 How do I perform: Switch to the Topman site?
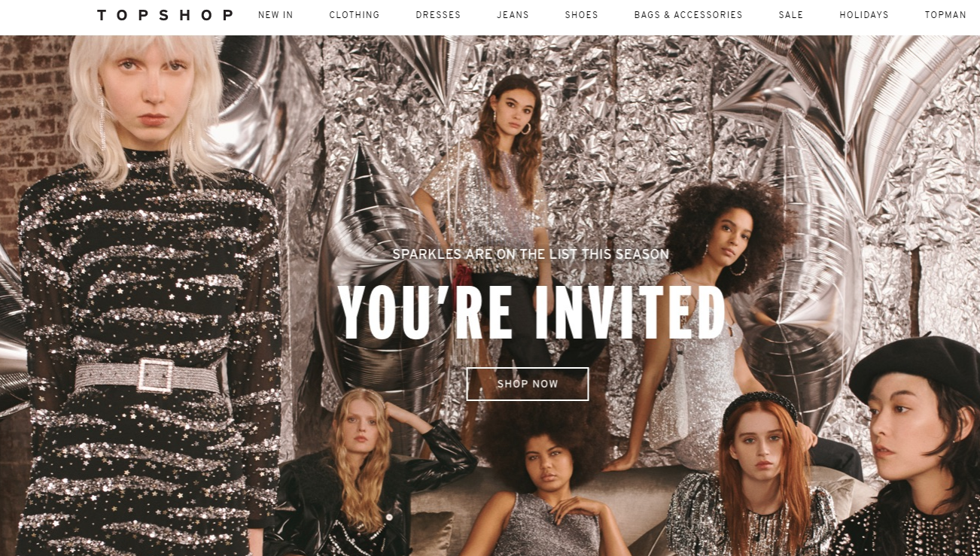pyautogui.click(x=945, y=15)
